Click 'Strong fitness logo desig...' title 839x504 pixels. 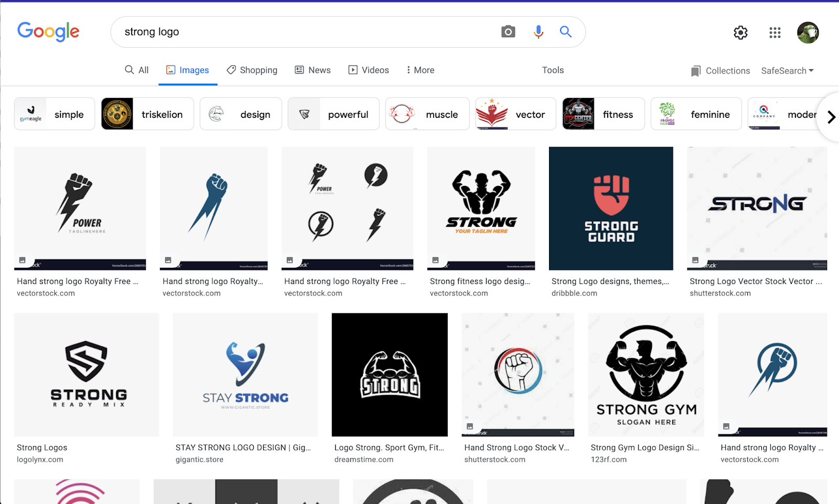point(480,281)
